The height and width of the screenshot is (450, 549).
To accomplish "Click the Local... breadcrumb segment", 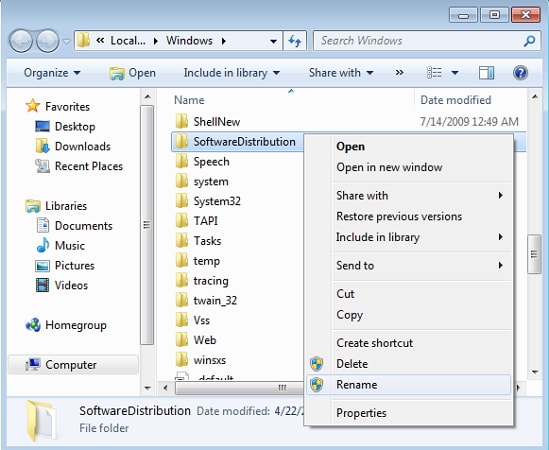I will 128,41.
